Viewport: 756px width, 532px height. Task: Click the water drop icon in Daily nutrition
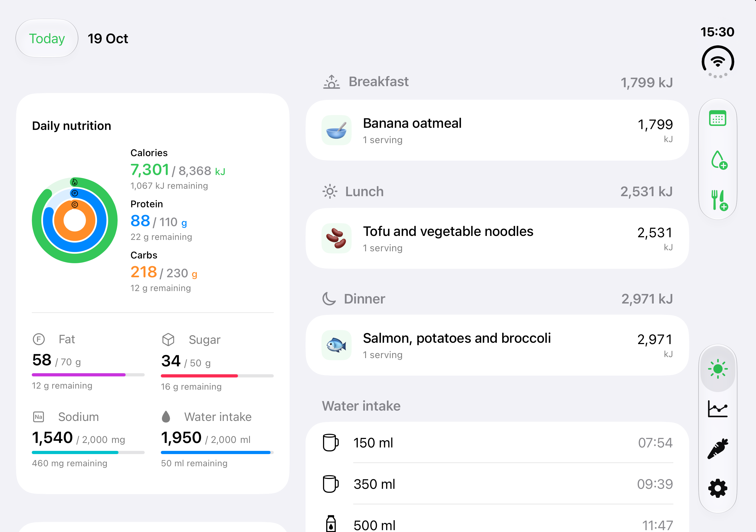166,417
